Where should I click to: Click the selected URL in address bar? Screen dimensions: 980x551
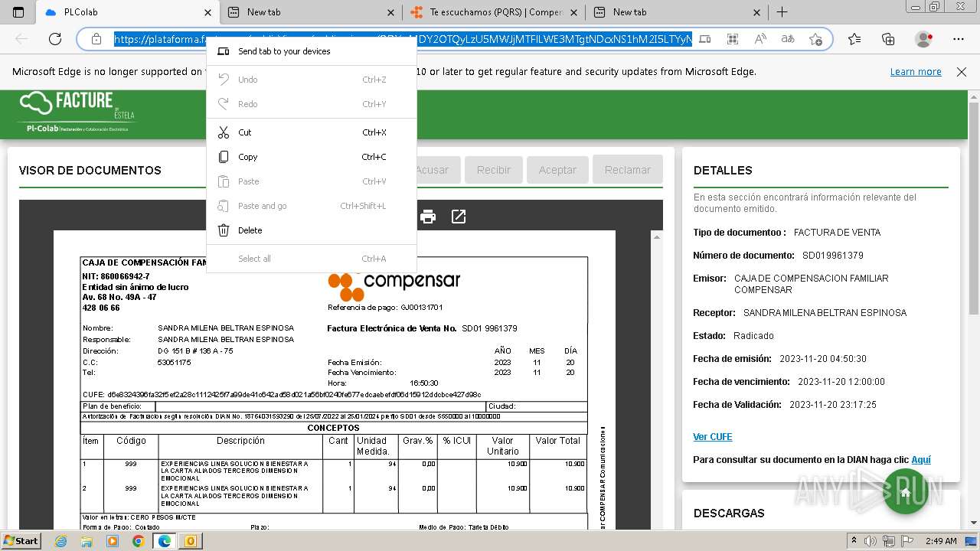tap(403, 39)
